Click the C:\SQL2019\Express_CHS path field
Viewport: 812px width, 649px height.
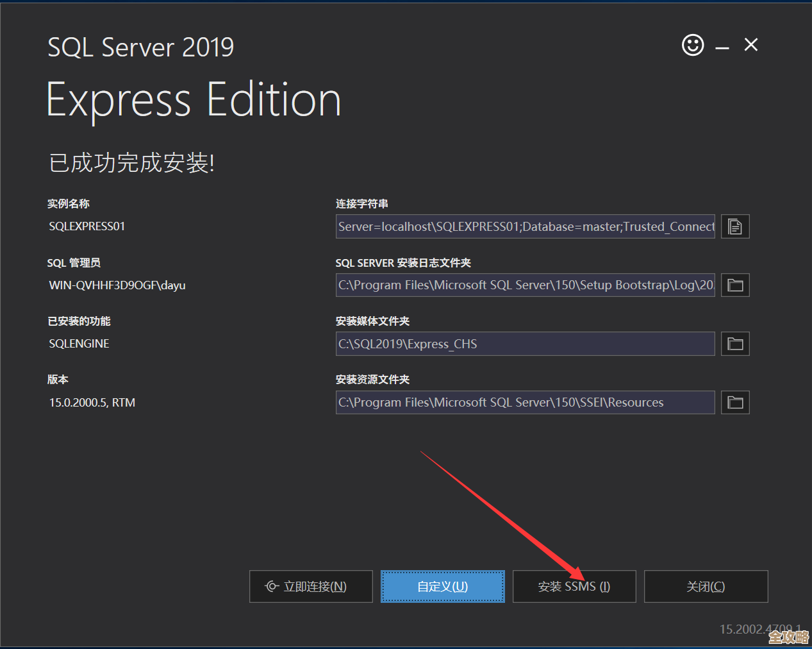click(525, 344)
